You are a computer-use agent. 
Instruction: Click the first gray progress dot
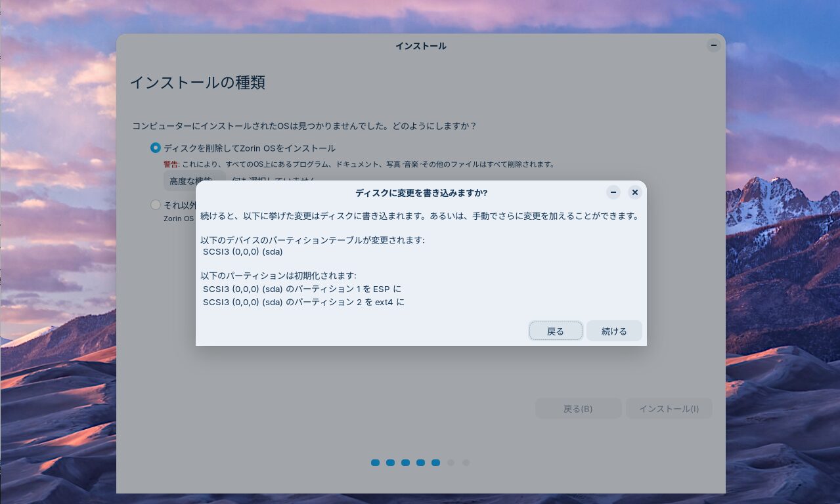[451, 463]
